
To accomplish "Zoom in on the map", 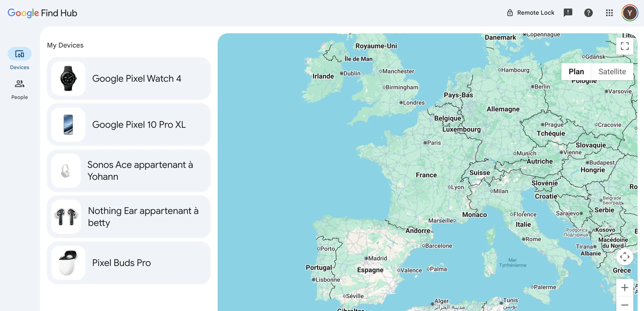I will pyautogui.click(x=625, y=287).
